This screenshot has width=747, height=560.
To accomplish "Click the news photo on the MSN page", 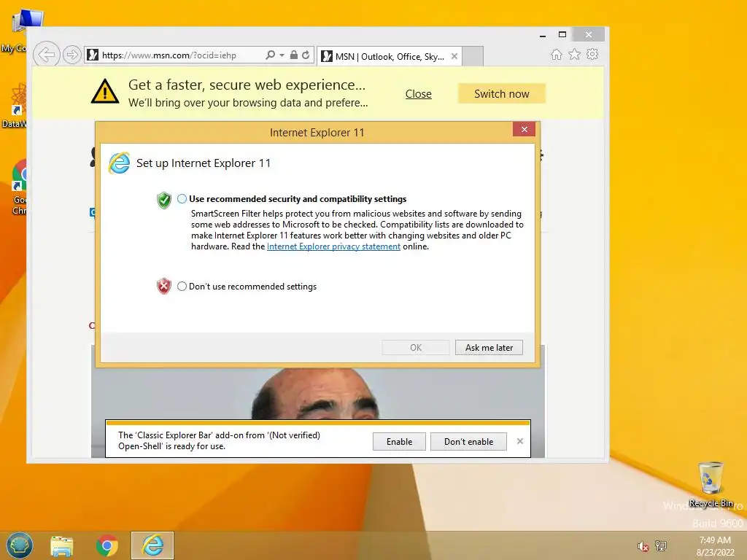I will [x=318, y=393].
